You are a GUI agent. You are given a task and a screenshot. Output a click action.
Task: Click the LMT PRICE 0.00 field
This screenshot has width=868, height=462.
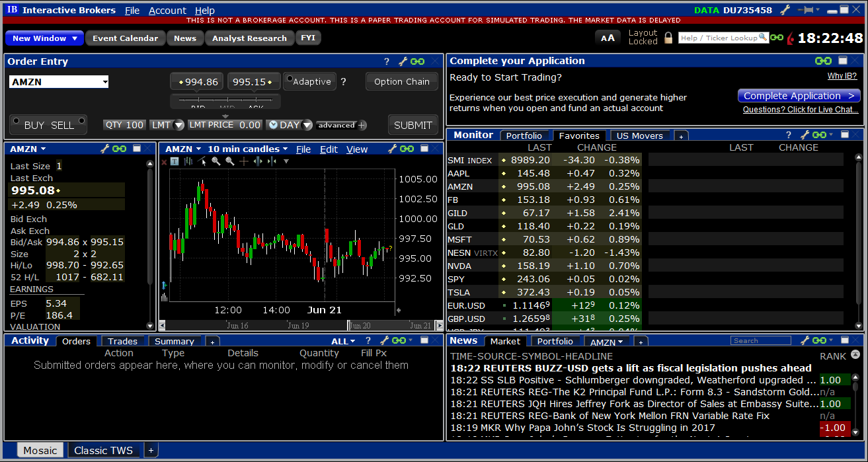click(x=225, y=125)
